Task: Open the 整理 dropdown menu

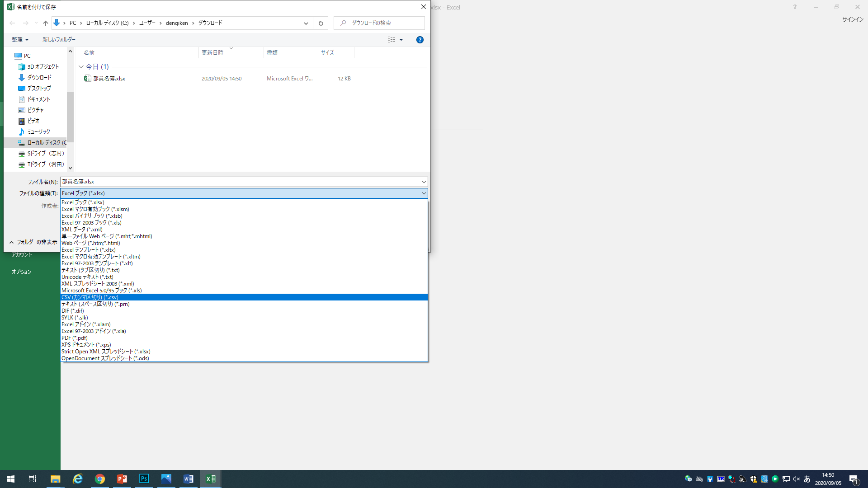Action: coord(20,40)
